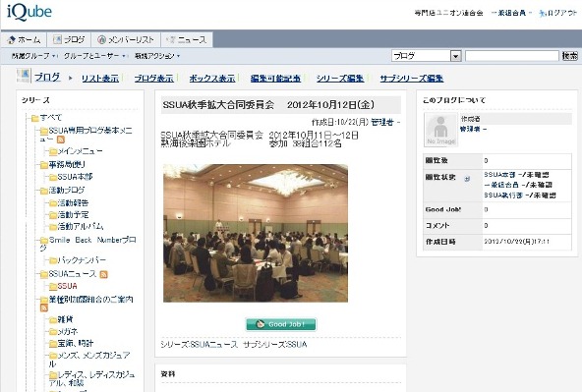Click the すべて folder icon
The height and width of the screenshot is (392, 582).
point(35,118)
